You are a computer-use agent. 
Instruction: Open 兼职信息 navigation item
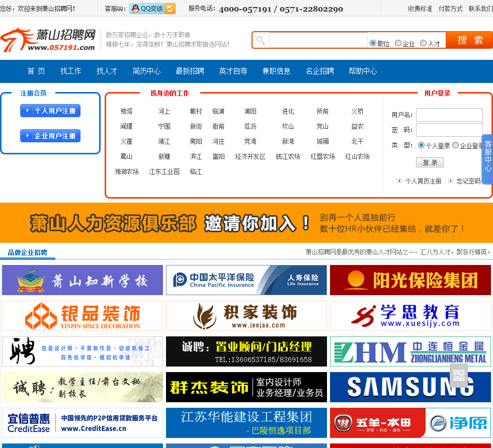click(276, 71)
